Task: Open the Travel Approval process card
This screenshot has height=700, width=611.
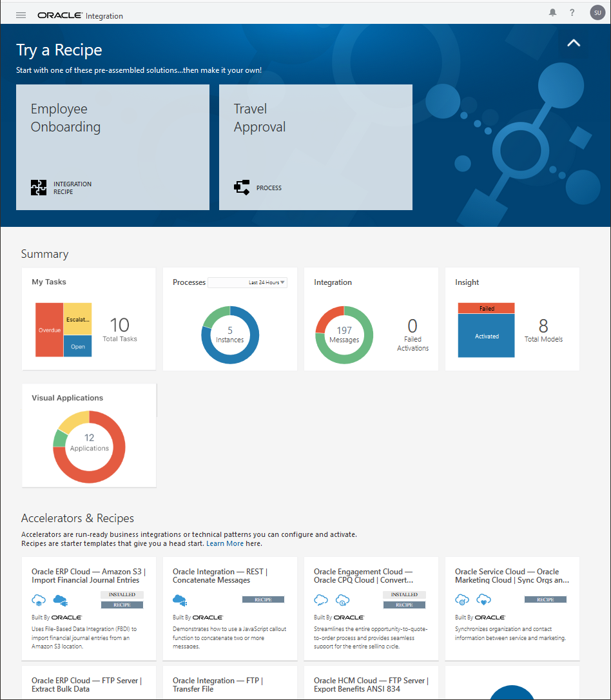Action: click(x=316, y=147)
